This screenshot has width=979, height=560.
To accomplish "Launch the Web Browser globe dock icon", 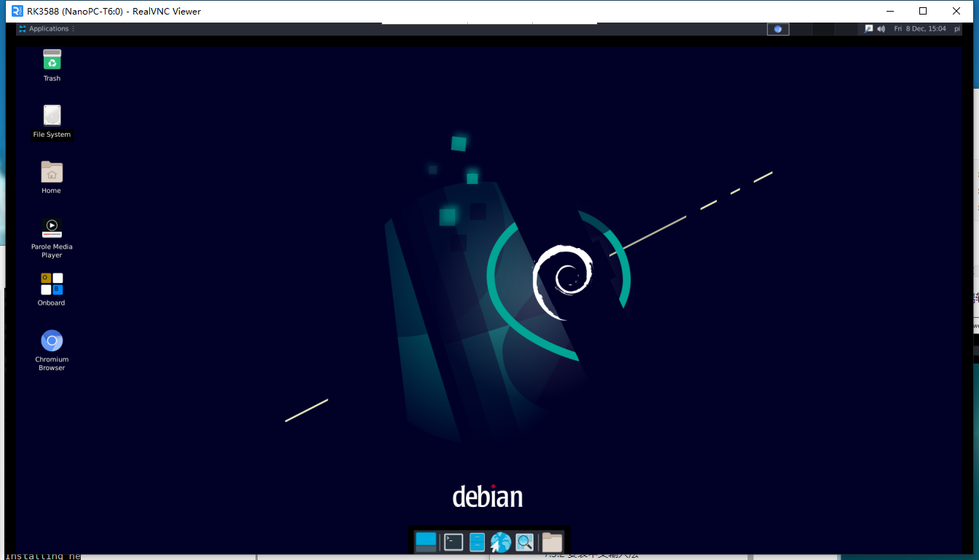I will (x=500, y=542).
